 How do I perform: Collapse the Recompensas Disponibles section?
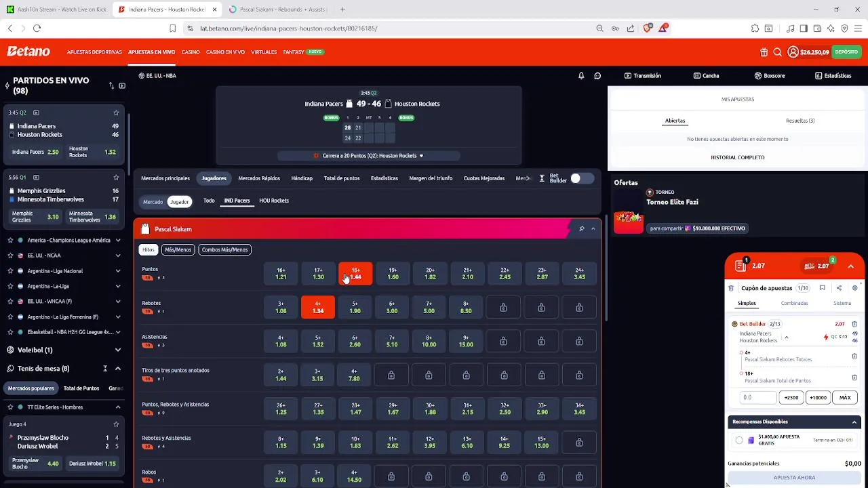tap(854, 422)
